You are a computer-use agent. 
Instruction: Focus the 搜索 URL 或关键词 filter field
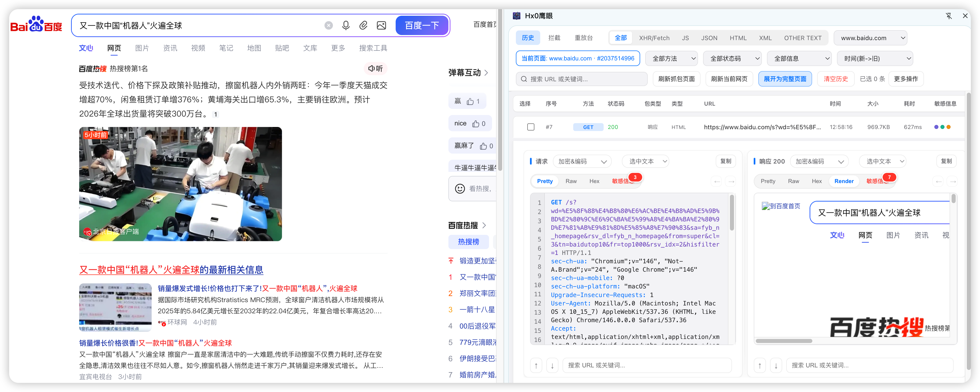(x=582, y=79)
